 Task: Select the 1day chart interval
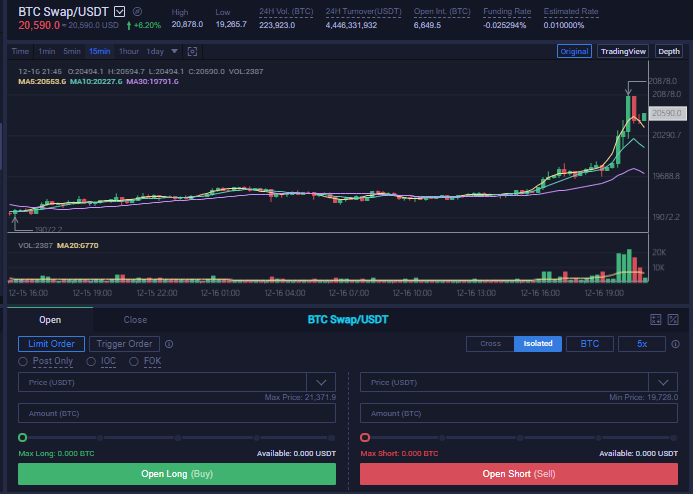(155, 51)
